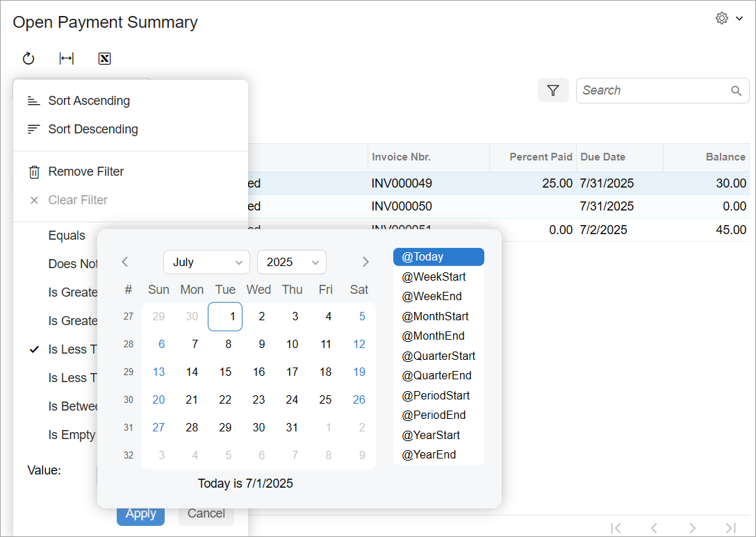Image resolution: width=756 pixels, height=537 pixels.
Task: Select Sunday July 20 in calendar
Action: [158, 399]
